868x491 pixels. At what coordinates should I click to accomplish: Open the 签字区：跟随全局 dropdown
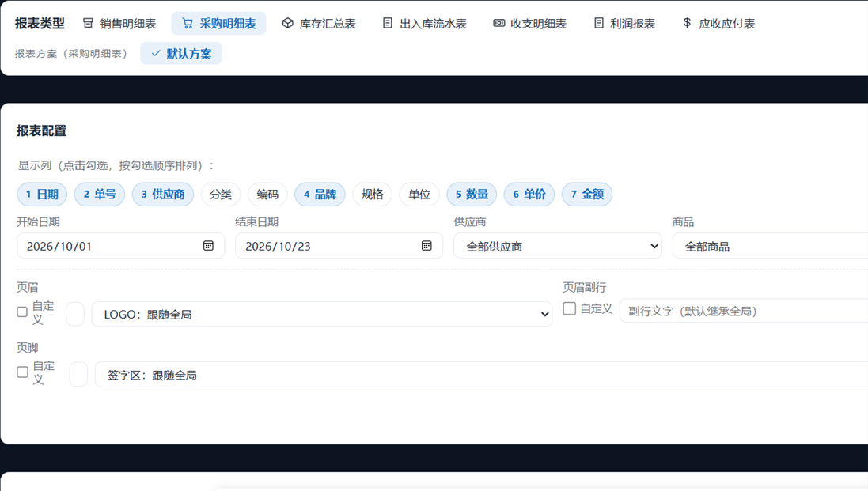pos(481,374)
